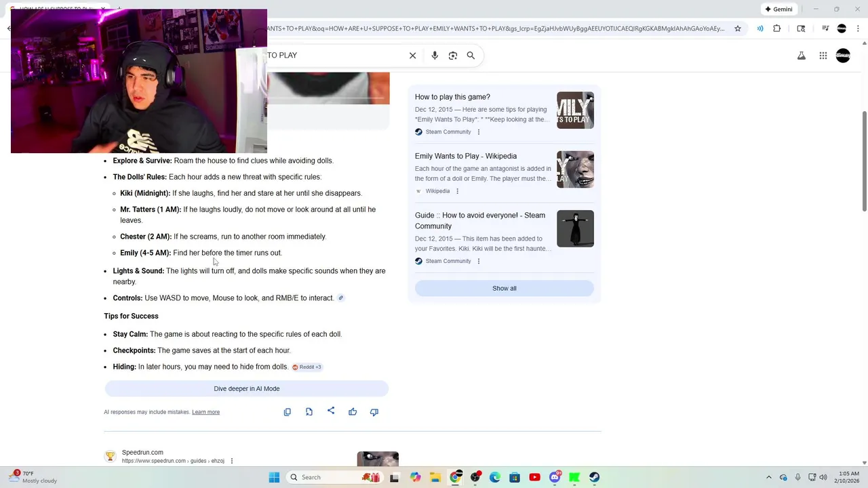Open options for Speedrun.com result
This screenshot has height=488, width=868.
232,461
